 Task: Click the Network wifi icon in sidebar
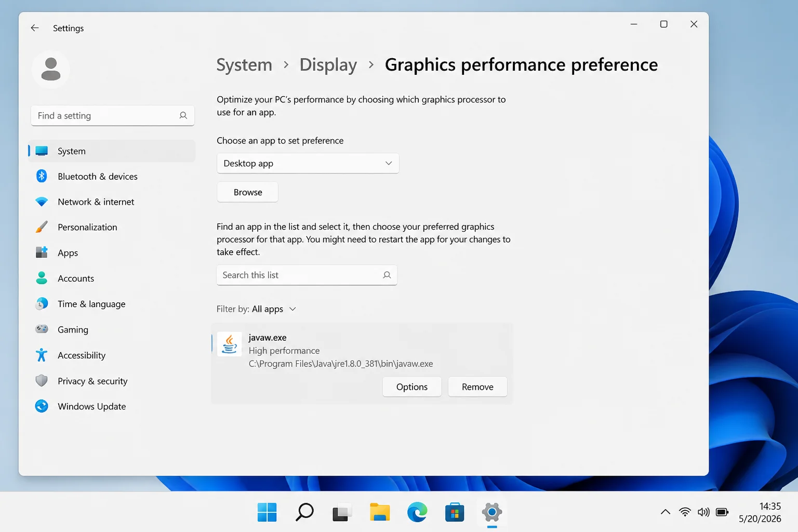(x=42, y=202)
